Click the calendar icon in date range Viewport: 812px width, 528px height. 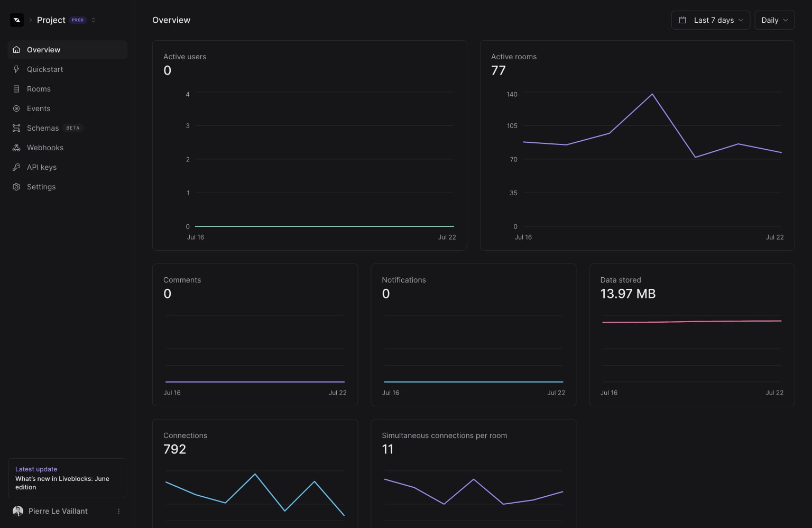[x=682, y=20]
